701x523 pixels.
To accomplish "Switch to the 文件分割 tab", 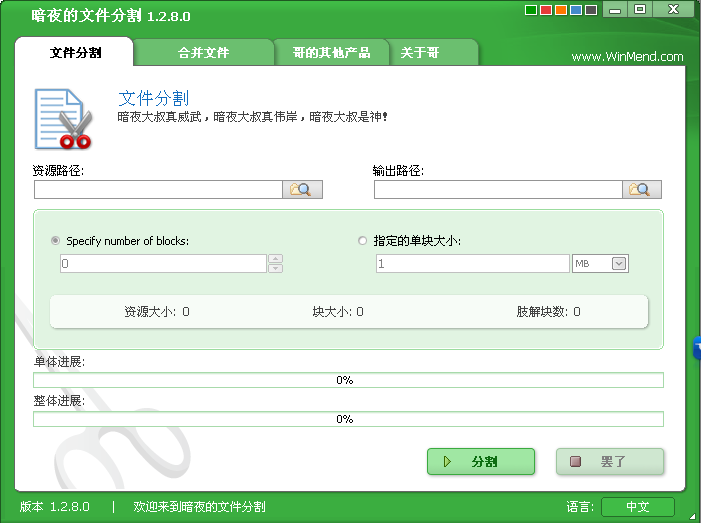I will pos(74,52).
